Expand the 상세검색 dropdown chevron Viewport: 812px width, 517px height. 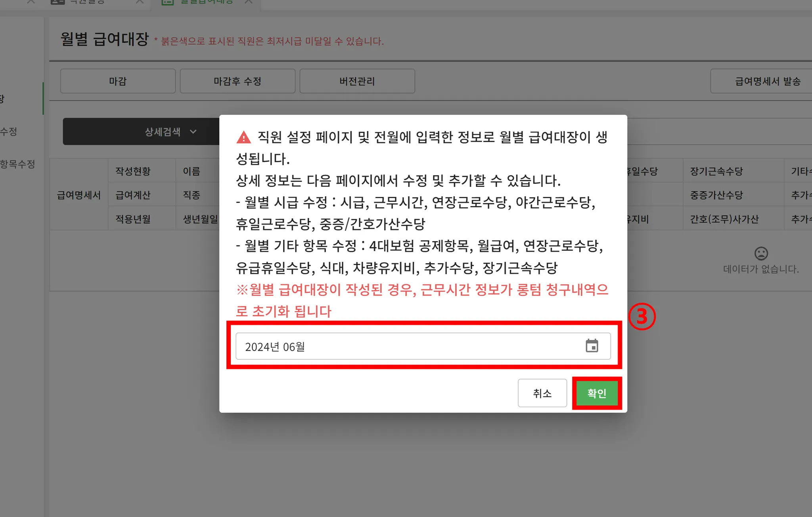click(193, 132)
